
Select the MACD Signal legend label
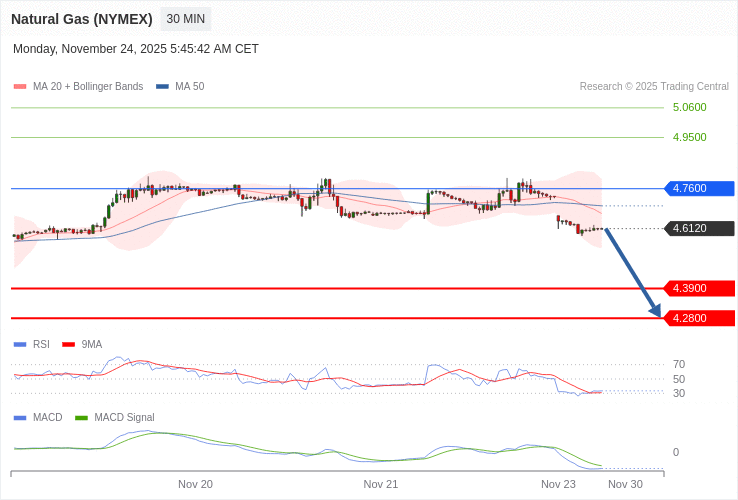pyautogui.click(x=124, y=418)
